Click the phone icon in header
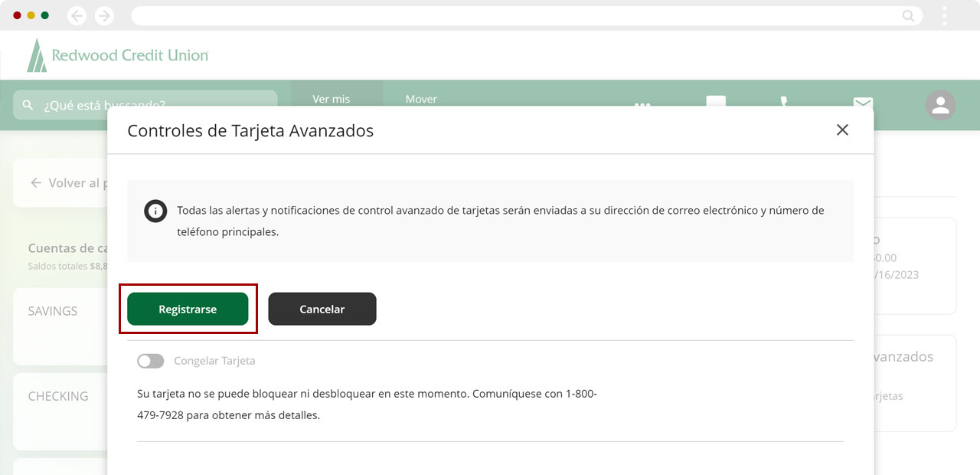This screenshot has height=475, width=980. pyautogui.click(x=783, y=100)
